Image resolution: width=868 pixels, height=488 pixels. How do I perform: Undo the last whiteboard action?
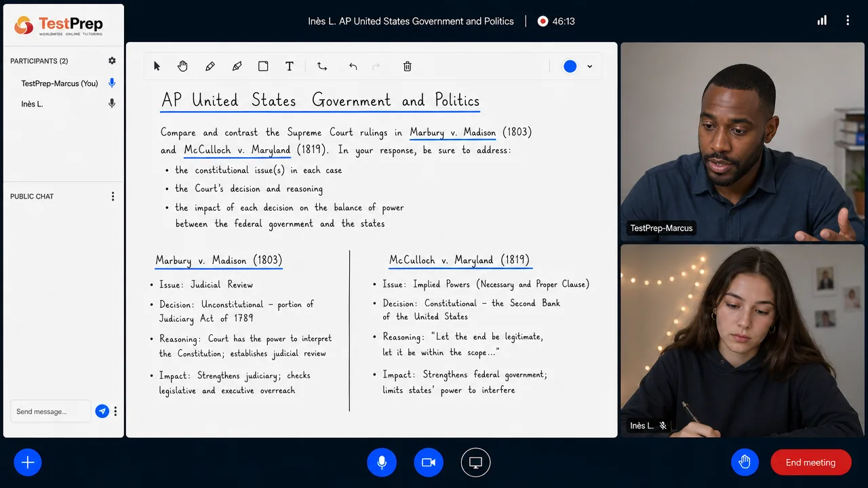pyautogui.click(x=353, y=66)
